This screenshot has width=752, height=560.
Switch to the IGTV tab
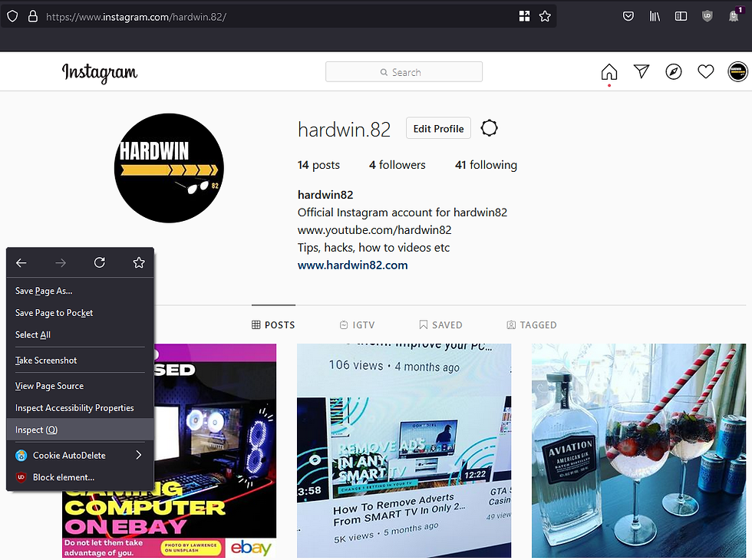tap(358, 324)
